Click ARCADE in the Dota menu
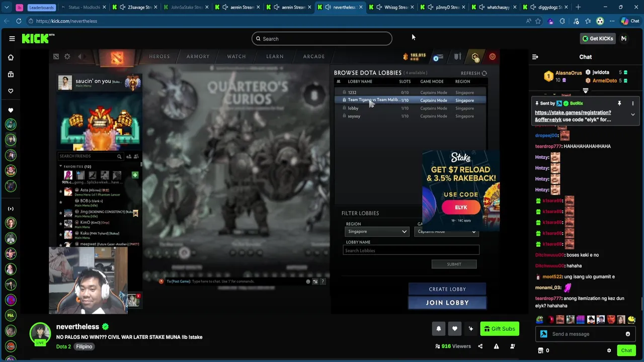 (x=314, y=56)
